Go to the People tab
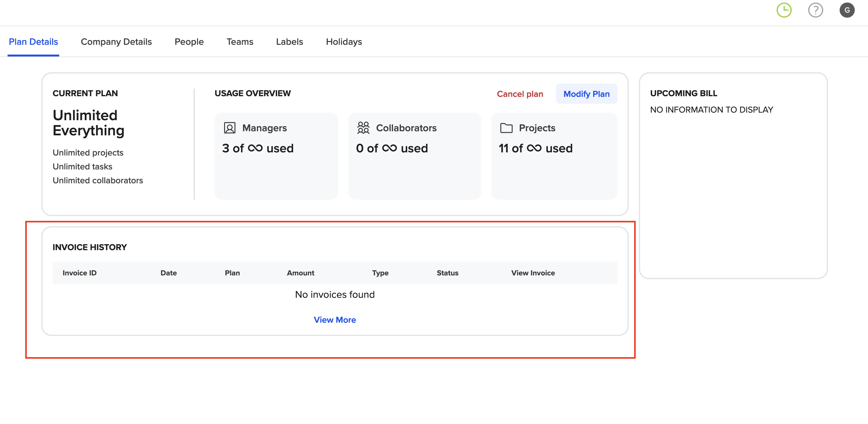The height and width of the screenshot is (424, 868). point(189,42)
